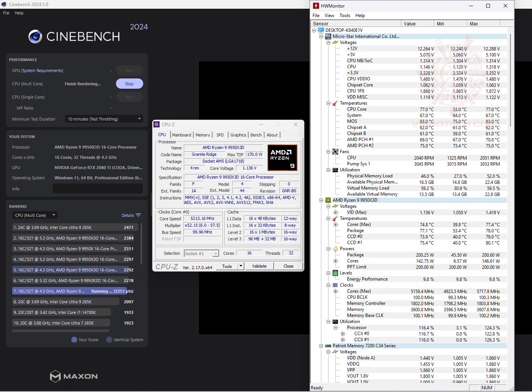The width and height of the screenshot is (532, 392).
Task: Expand the CCX #1 utilization node
Action: 343,340
